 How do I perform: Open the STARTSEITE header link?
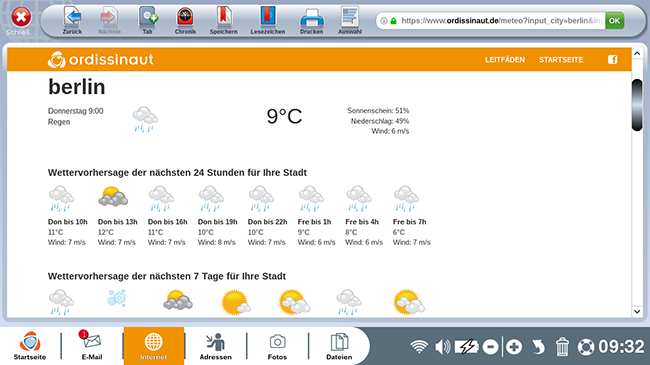tap(561, 60)
